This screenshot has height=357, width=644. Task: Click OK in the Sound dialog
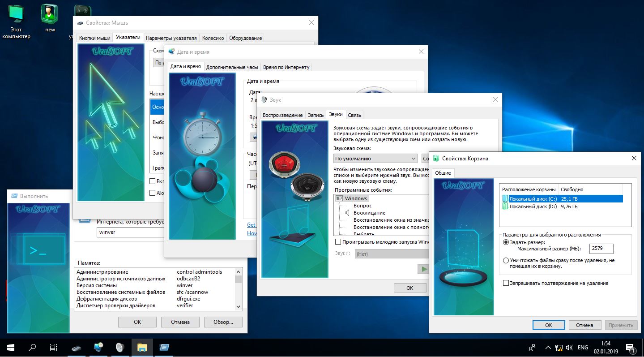[410, 288]
